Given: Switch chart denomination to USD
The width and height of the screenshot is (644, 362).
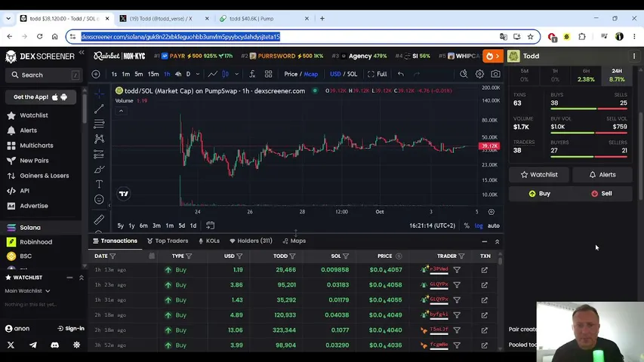Looking at the screenshot, I should (335, 75).
